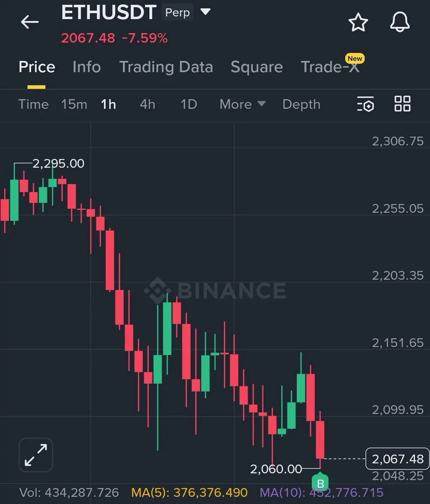Viewport: 430px width, 504px height.
Task: Tap the 2,203.35 axis price
Action: point(398,276)
